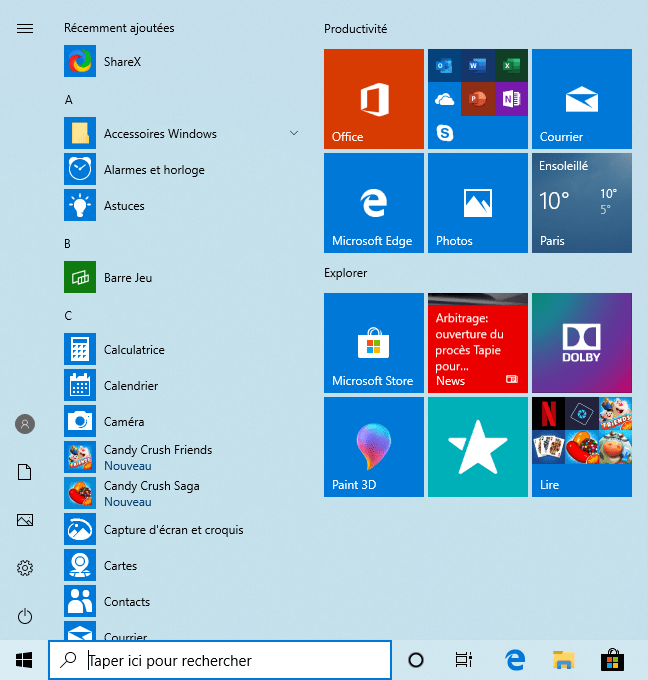Expand the Accessoires Windows folder
This screenshot has width=648, height=680.
coord(182,133)
